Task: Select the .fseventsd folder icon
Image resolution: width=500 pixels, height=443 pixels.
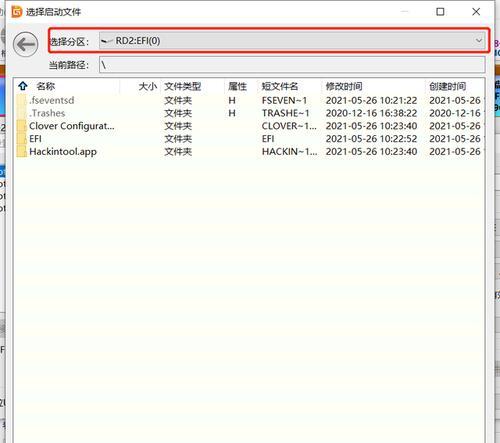Action: pyautogui.click(x=22, y=100)
